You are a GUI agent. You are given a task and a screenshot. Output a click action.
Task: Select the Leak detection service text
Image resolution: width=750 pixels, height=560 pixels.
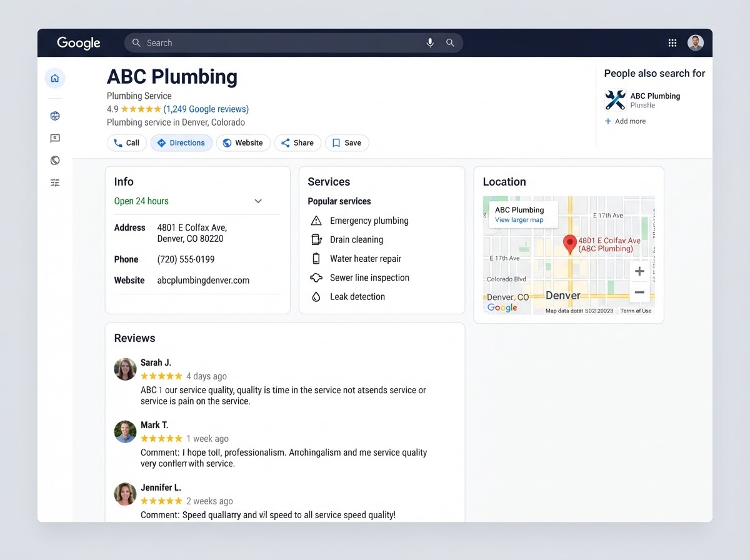coord(357,297)
